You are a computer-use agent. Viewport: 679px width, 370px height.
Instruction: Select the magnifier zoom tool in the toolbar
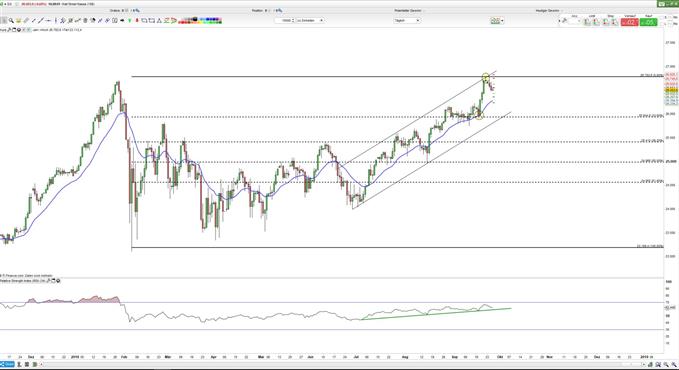(x=11, y=20)
